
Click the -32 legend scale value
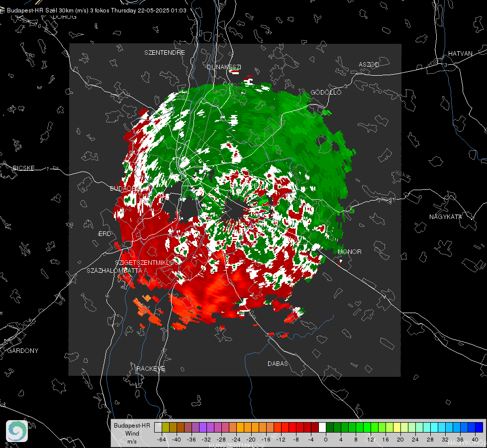point(206,440)
